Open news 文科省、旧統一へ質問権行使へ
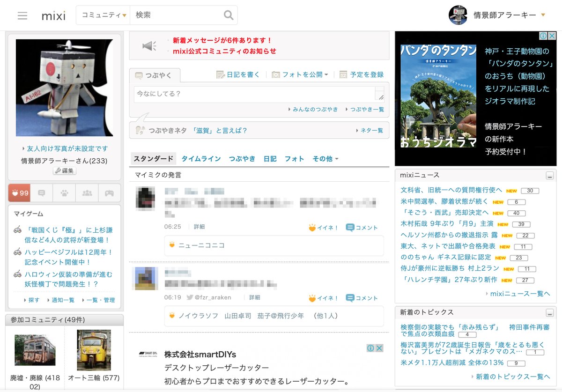 coord(451,190)
